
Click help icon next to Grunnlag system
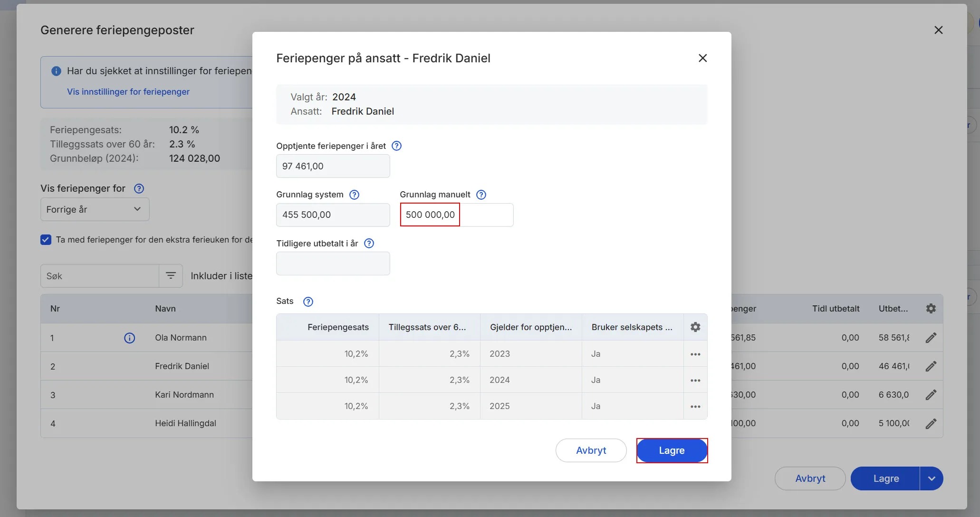coord(354,195)
